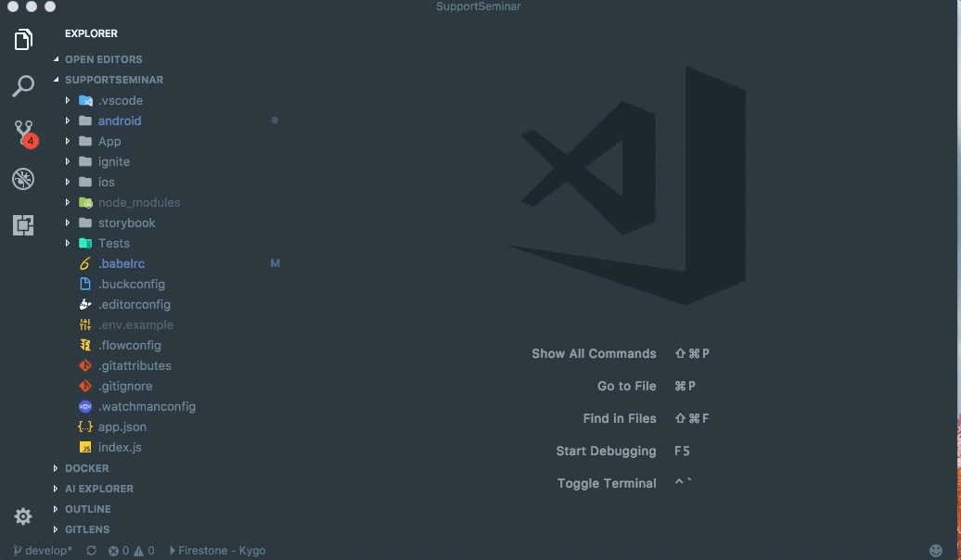Open the Search view in activity bar
Image resolution: width=961 pixels, height=560 pixels.
point(23,86)
